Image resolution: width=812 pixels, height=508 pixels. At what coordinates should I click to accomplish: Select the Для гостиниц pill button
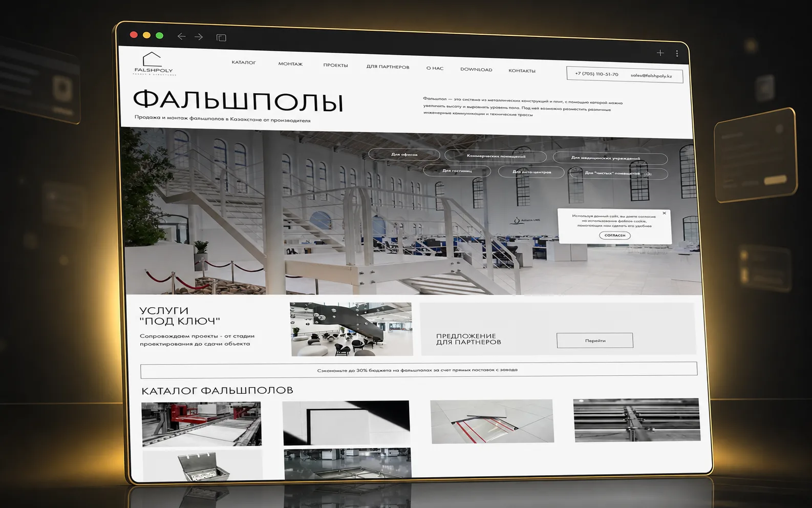(x=457, y=171)
